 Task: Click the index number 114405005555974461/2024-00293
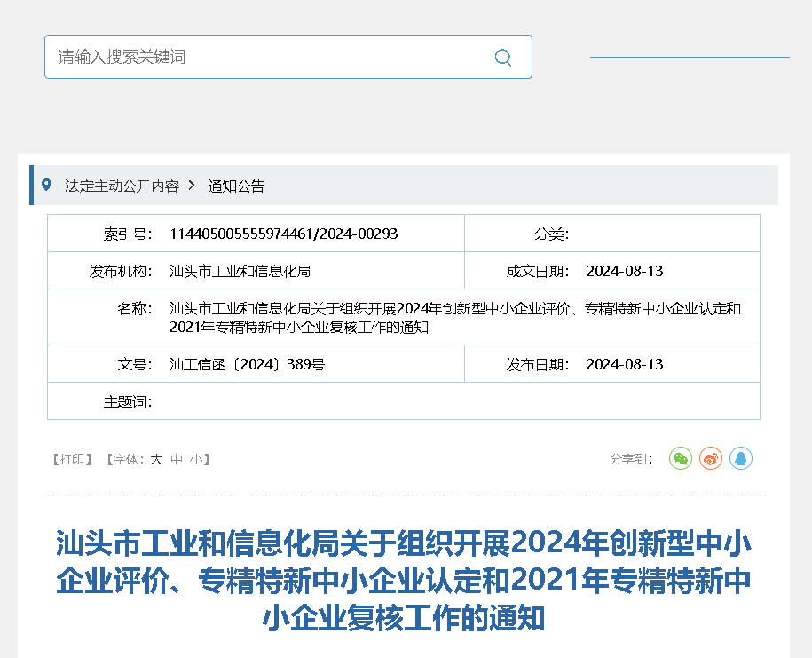point(283,234)
